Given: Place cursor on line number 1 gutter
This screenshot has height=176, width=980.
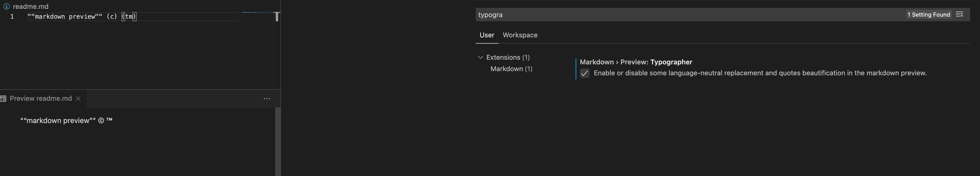Looking at the screenshot, I should [x=12, y=17].
